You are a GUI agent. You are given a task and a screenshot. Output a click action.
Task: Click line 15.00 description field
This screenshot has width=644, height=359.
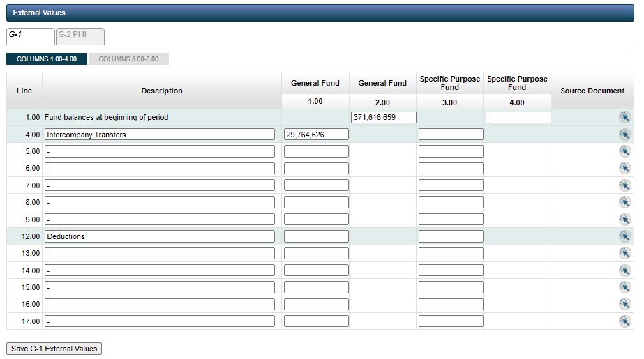[x=160, y=287]
